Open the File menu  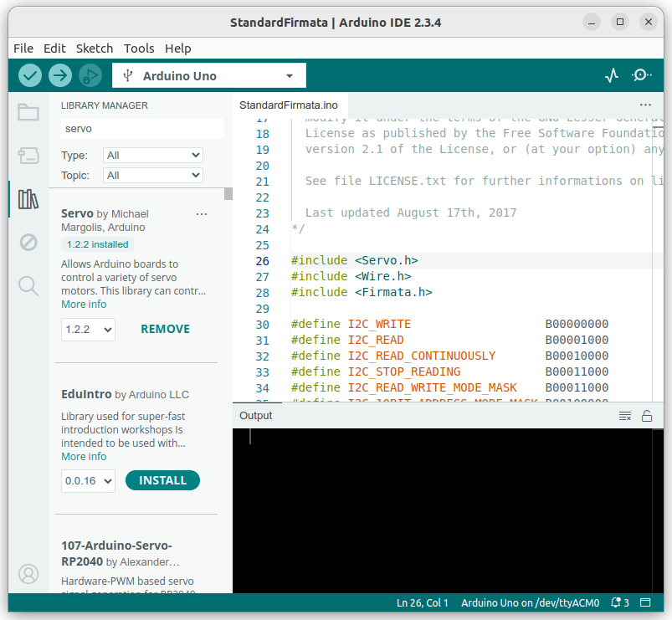(23, 49)
